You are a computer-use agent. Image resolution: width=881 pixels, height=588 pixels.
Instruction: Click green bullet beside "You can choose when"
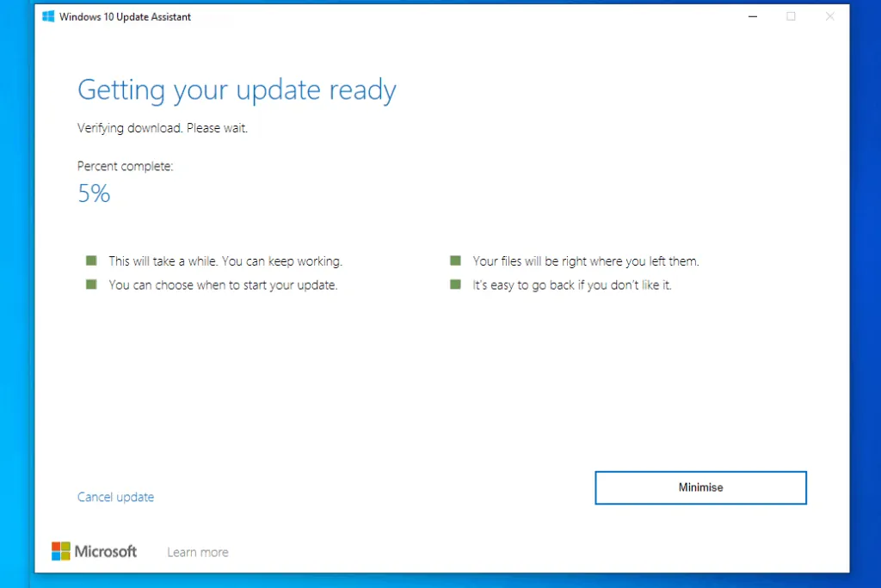pos(91,285)
